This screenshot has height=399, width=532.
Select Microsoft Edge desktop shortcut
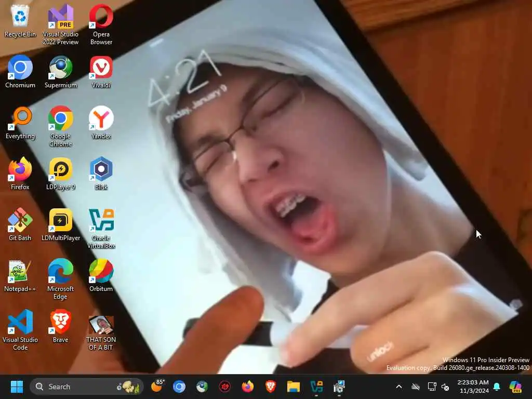(61, 279)
